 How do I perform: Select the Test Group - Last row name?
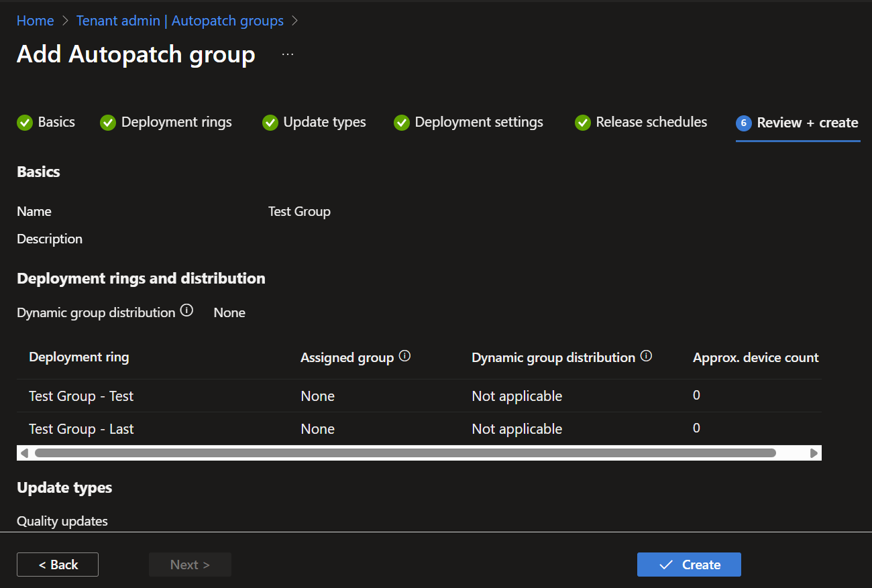(81, 429)
